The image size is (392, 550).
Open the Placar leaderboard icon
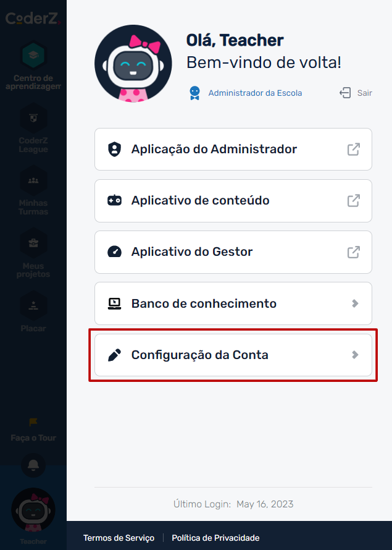point(33,306)
